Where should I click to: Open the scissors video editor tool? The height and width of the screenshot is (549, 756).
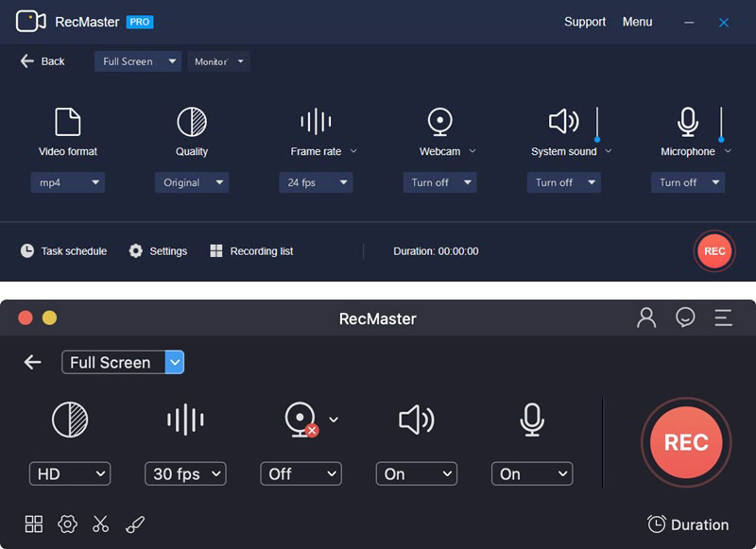click(x=101, y=523)
